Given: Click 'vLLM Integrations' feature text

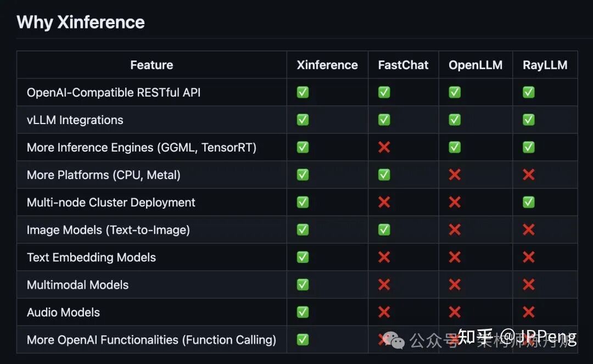Looking at the screenshot, I should tap(75, 120).
